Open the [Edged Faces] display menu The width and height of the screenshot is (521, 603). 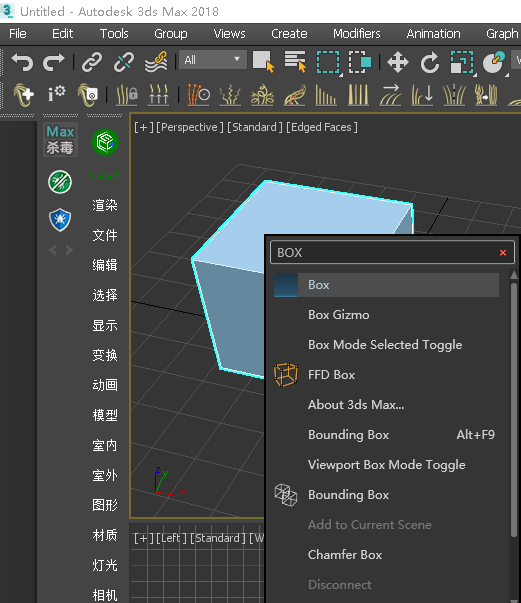(322, 127)
